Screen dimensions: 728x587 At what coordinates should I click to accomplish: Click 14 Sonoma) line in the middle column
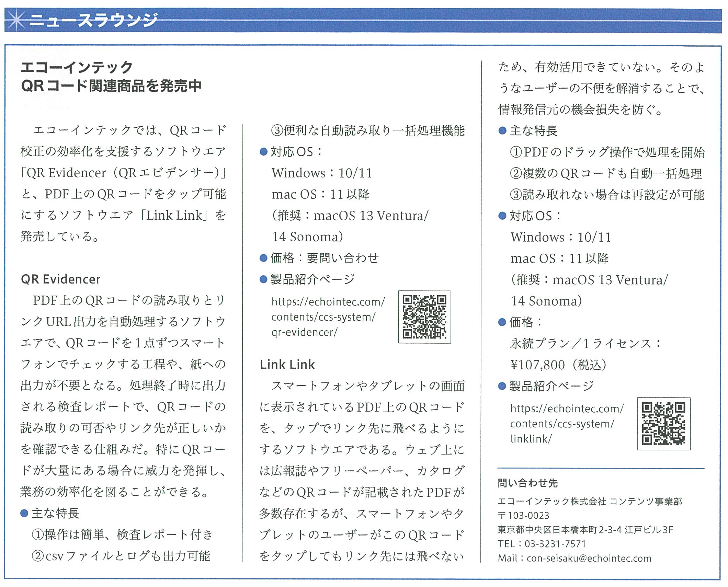307,237
